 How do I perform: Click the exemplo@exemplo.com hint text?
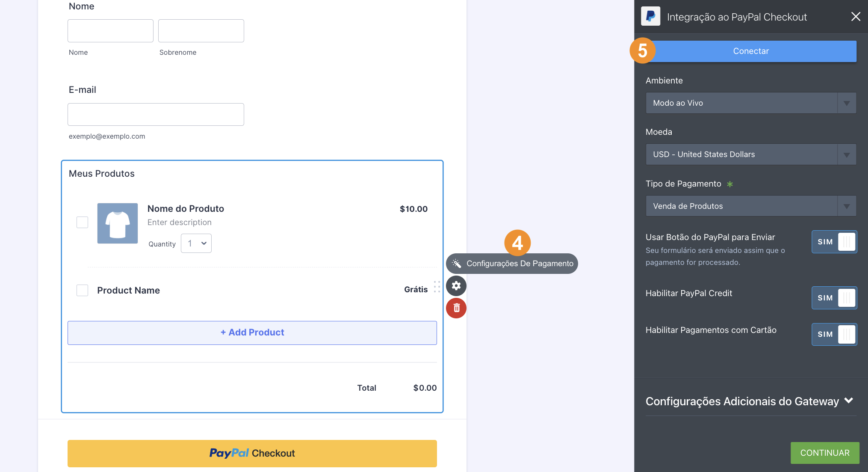tap(107, 137)
